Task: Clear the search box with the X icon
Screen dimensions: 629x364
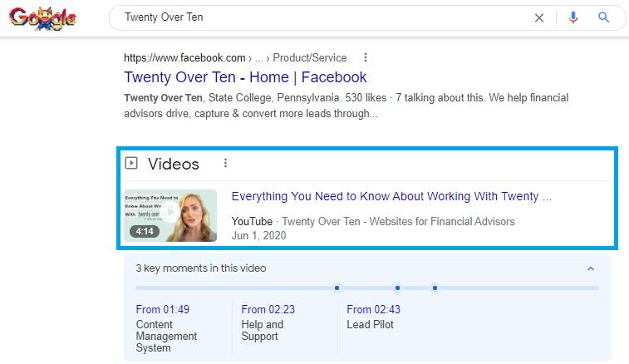Action: [x=539, y=17]
